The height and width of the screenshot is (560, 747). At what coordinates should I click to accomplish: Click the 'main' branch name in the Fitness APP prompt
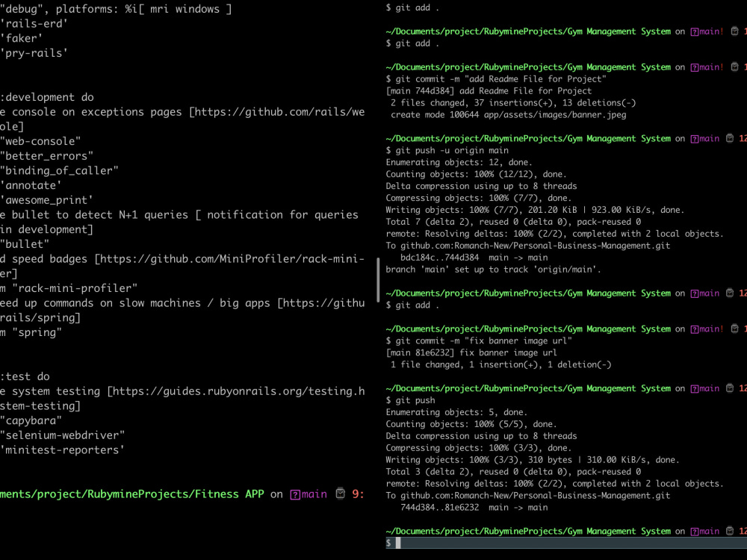click(x=314, y=494)
